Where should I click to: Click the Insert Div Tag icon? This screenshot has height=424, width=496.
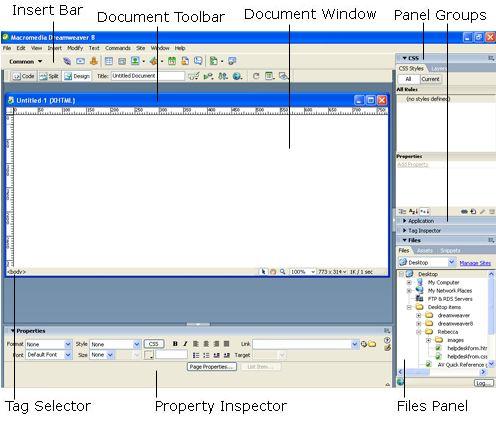(x=122, y=61)
